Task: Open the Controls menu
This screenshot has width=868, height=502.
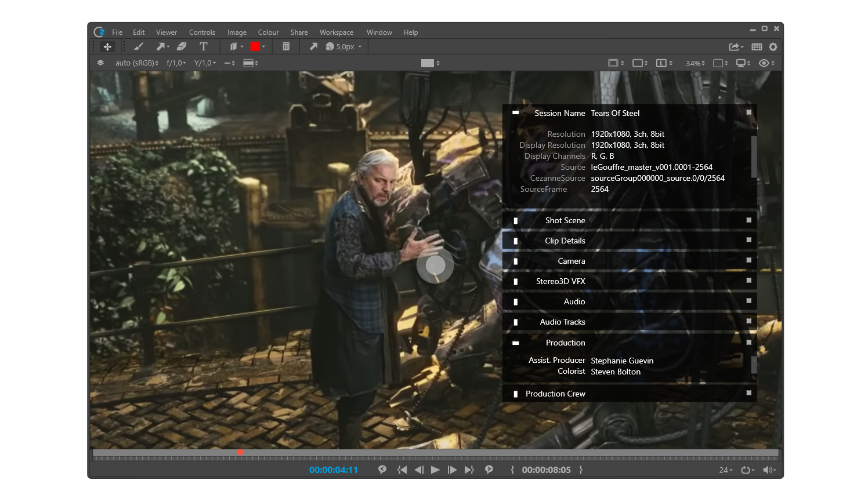Action: tap(202, 32)
